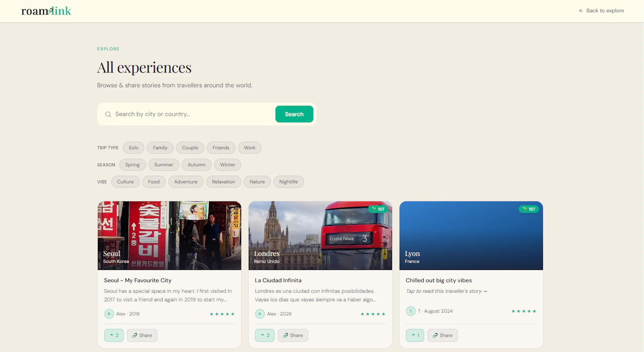Upvote the Lyon experience
This screenshot has height=352, width=644.
(x=415, y=335)
